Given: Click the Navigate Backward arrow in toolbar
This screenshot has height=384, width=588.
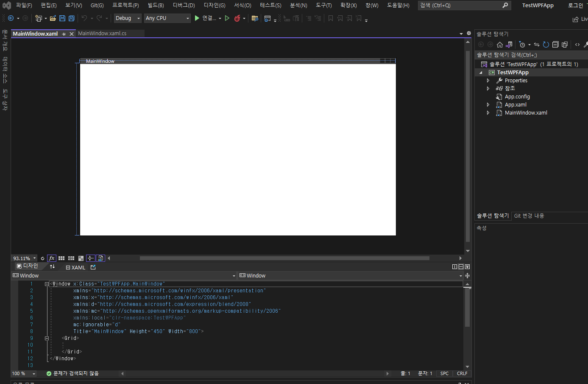Looking at the screenshot, I should tap(11, 18).
